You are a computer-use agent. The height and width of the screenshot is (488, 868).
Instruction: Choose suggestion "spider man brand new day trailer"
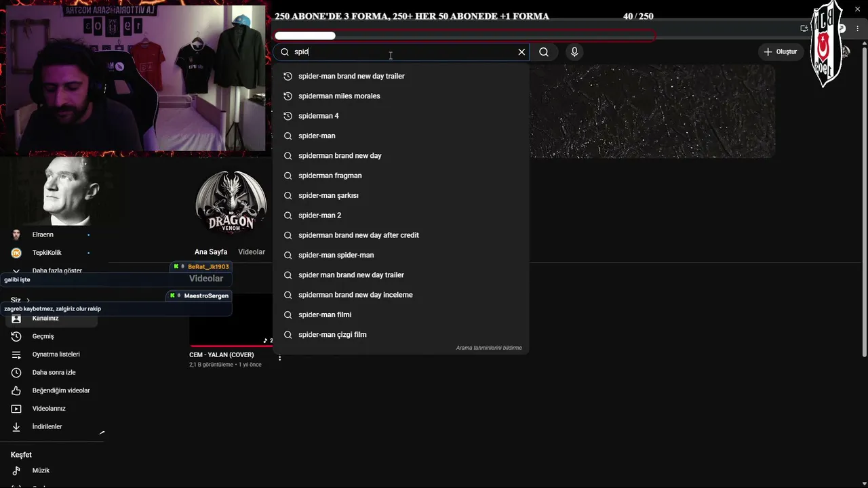[x=401, y=275]
